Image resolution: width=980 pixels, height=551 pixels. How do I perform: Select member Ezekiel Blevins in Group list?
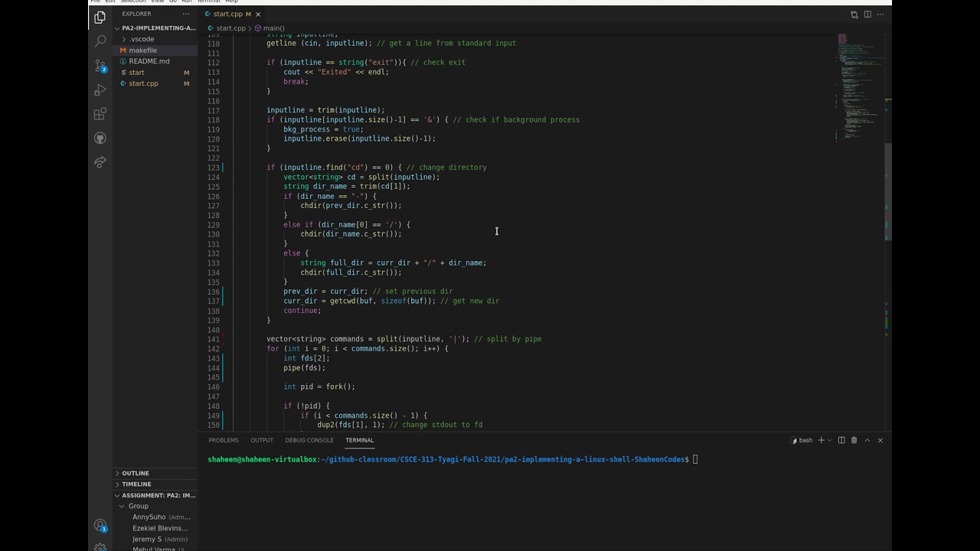155,528
